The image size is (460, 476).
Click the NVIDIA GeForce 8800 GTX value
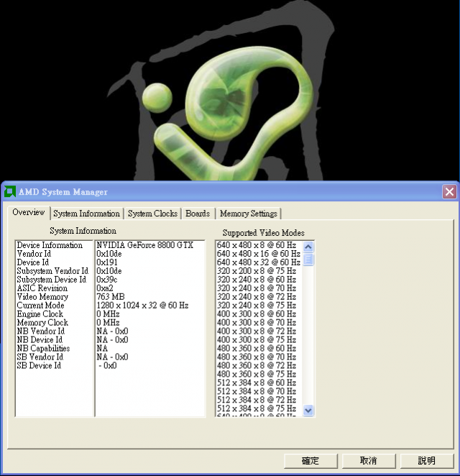pos(144,245)
